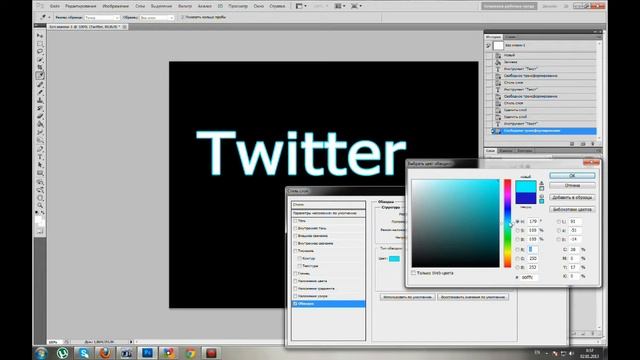Screen dimensions: 640x360
Task: Open the Редактирование menu
Action: [x=81, y=6]
